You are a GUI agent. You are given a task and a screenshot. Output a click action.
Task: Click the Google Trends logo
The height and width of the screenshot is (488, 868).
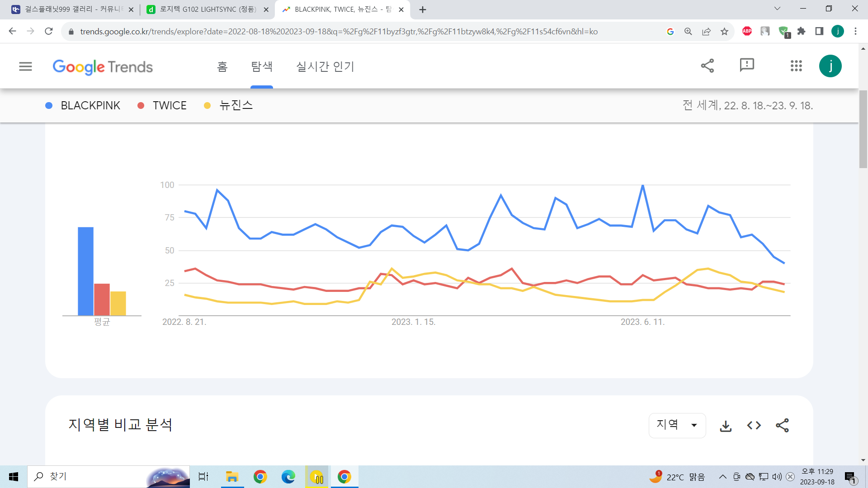point(103,67)
